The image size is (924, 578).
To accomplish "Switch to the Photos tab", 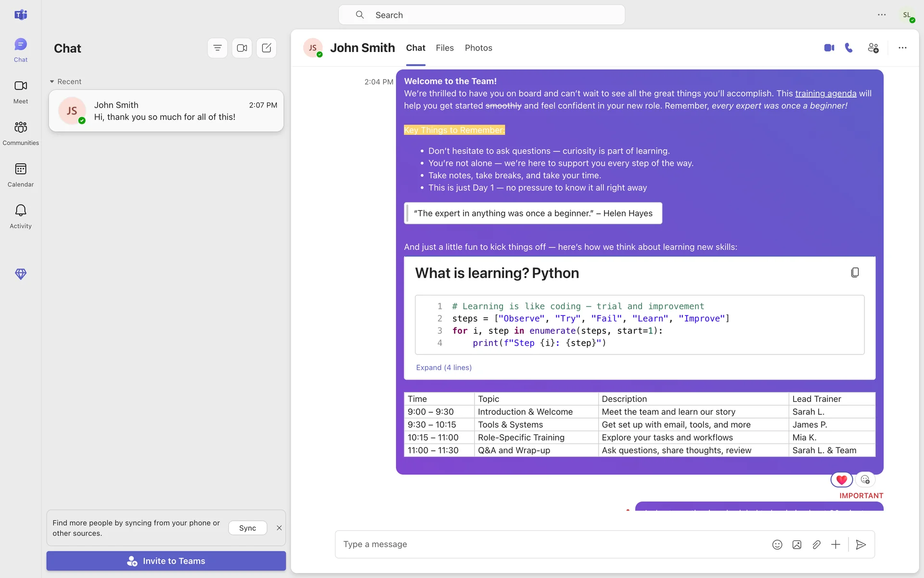I will pyautogui.click(x=478, y=48).
